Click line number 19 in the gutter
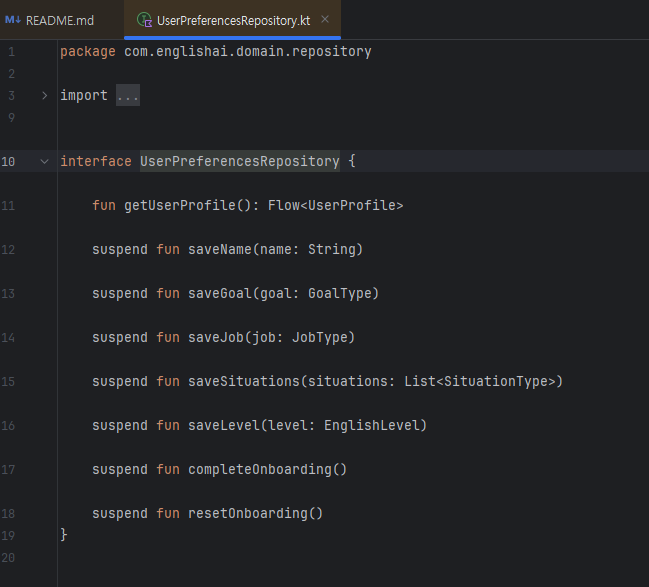The width and height of the screenshot is (649, 587). pyautogui.click(x=8, y=536)
